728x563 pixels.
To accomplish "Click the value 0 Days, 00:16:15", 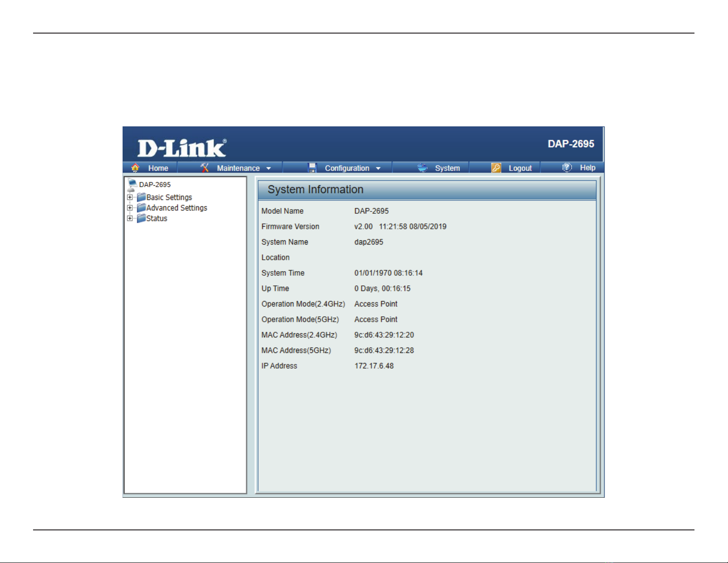I will coord(383,289).
